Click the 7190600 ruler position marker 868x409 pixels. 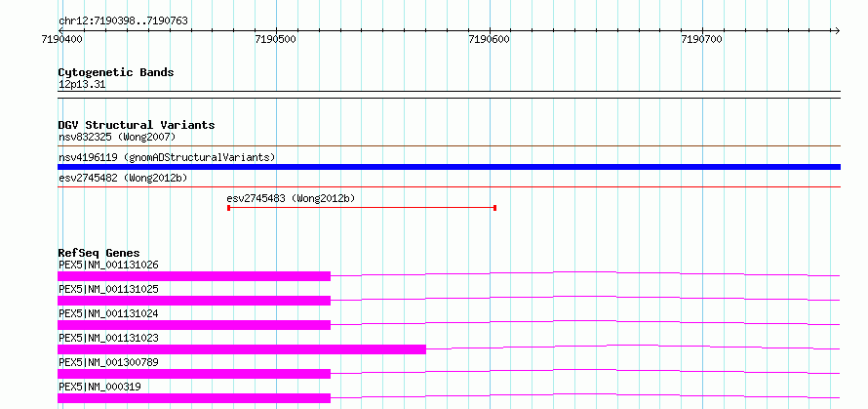pyautogui.click(x=490, y=39)
